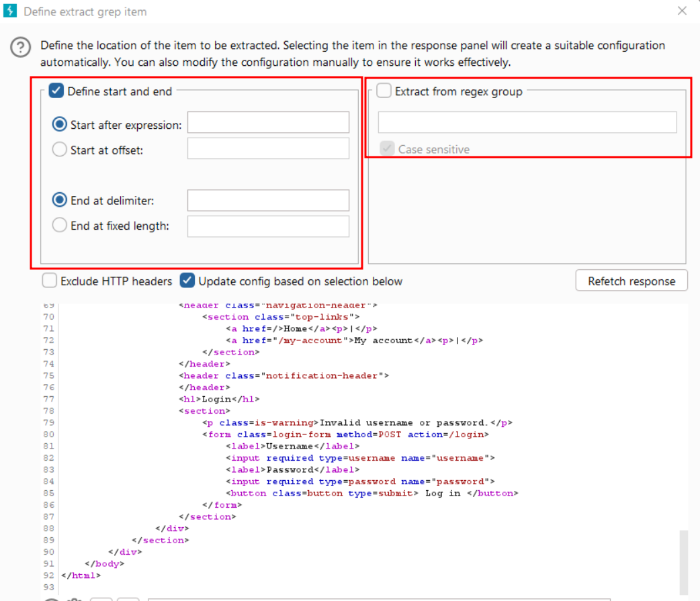Click the notification-header line 75
The height and width of the screenshot is (601, 700).
pyautogui.click(x=284, y=375)
